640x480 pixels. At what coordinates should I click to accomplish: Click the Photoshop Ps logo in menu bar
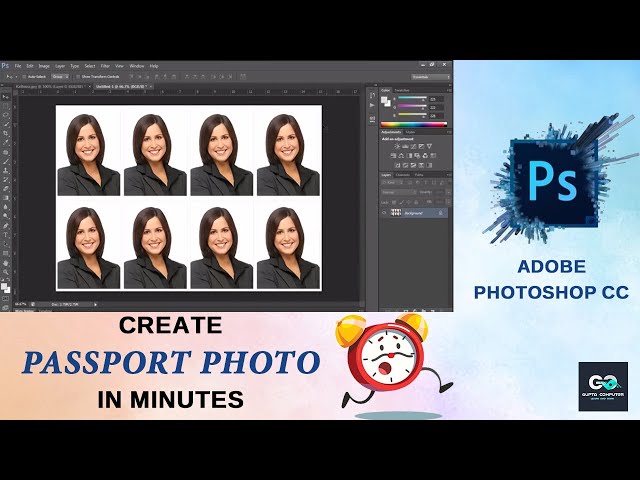[5, 66]
